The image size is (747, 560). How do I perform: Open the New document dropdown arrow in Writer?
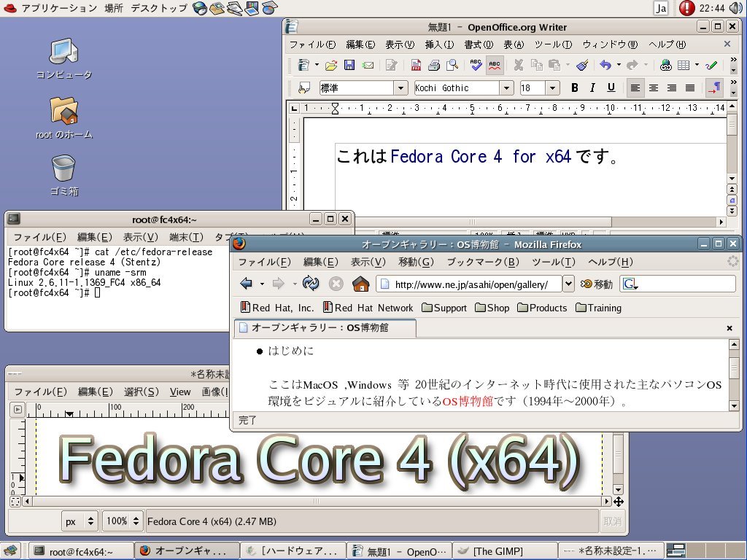tap(317, 65)
